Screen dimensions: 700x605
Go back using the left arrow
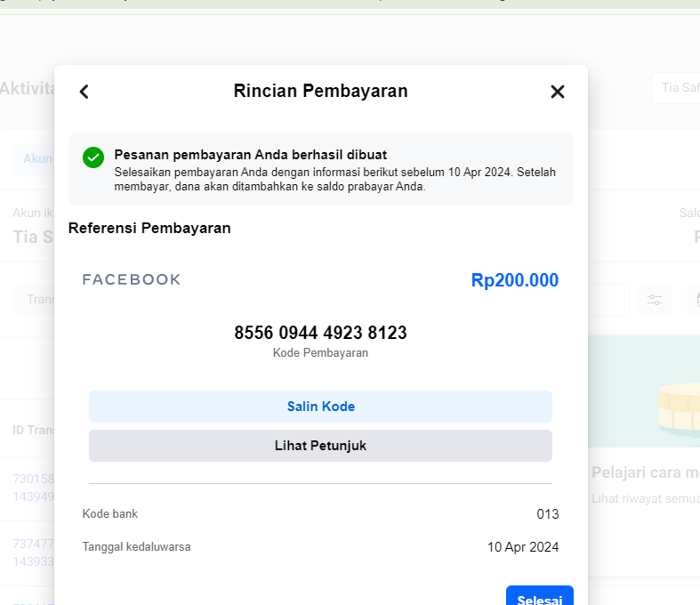[x=84, y=91]
